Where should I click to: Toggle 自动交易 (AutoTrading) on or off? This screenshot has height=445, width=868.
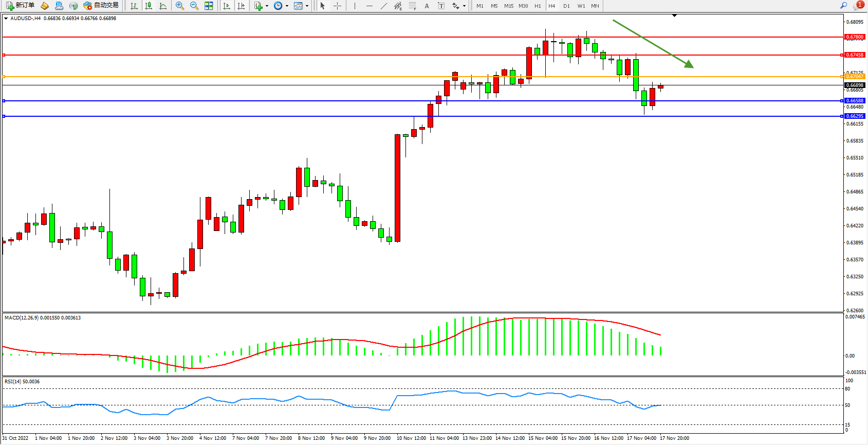pyautogui.click(x=101, y=6)
